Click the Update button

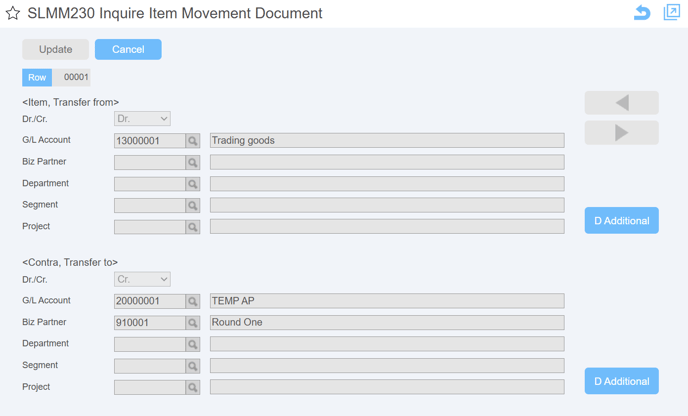click(55, 49)
